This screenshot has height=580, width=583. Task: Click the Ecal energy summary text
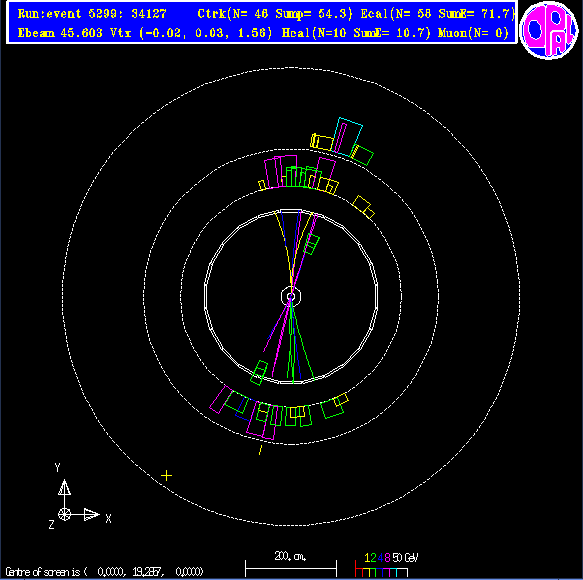click(x=438, y=14)
